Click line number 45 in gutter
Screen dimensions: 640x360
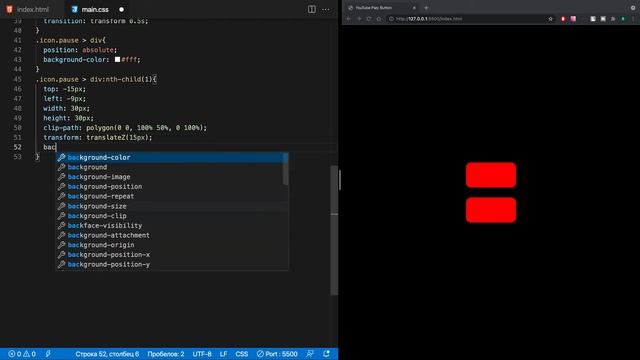[x=18, y=79]
